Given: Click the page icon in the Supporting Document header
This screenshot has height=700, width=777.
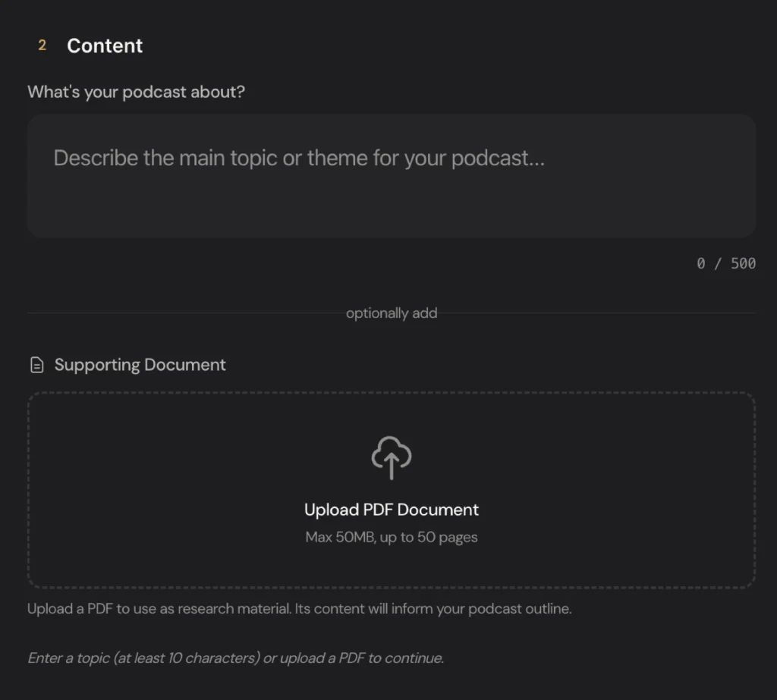Looking at the screenshot, I should [36, 365].
